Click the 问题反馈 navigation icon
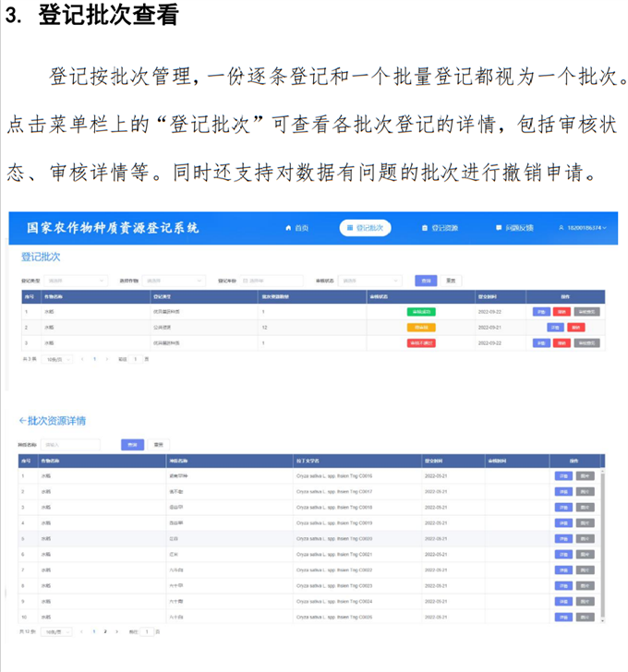Viewport: 628px width, 672px height. pyautogui.click(x=499, y=227)
